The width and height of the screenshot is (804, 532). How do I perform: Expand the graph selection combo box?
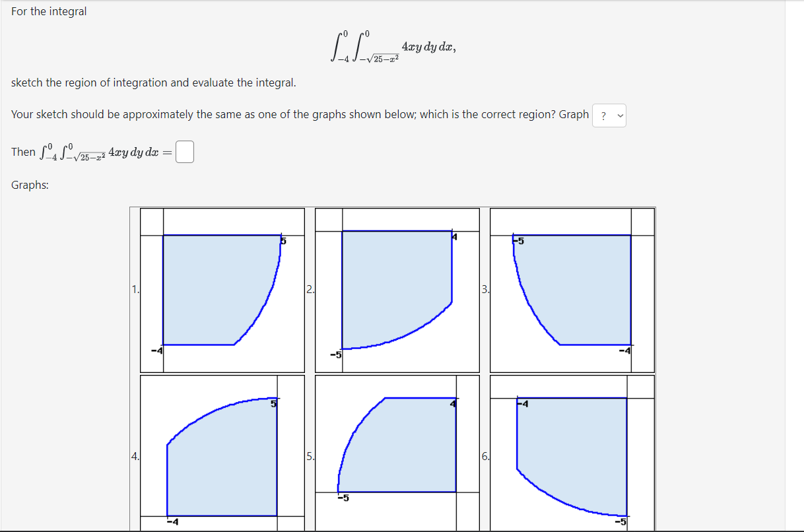tap(609, 115)
